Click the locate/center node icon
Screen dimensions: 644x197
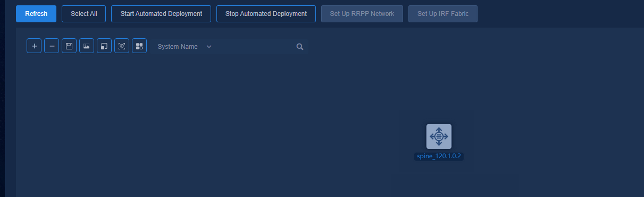click(x=122, y=46)
